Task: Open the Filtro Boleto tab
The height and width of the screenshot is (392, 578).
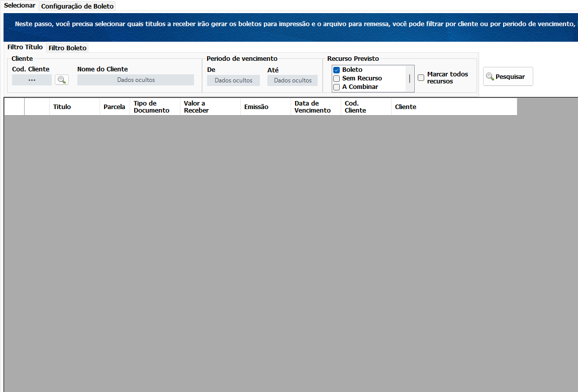Action: (67, 48)
